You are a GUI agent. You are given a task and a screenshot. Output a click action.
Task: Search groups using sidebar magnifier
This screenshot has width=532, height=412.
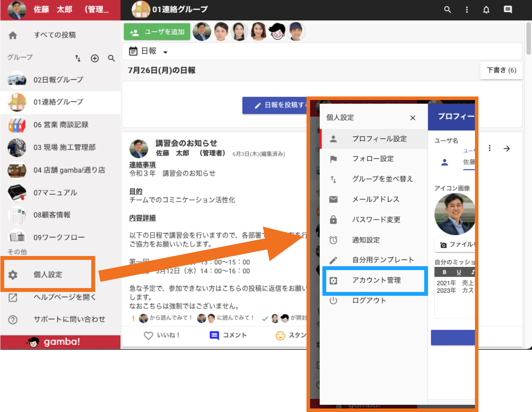(x=111, y=58)
